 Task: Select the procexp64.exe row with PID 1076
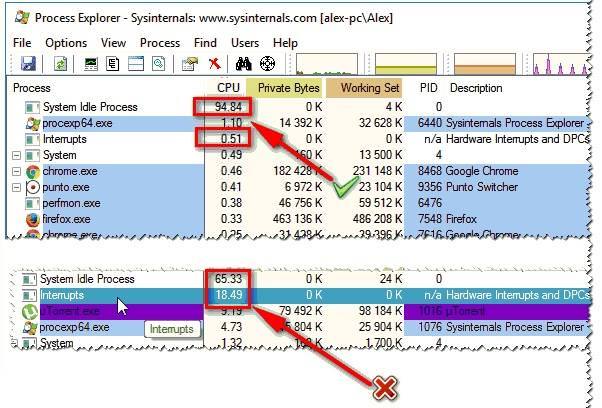click(301, 327)
